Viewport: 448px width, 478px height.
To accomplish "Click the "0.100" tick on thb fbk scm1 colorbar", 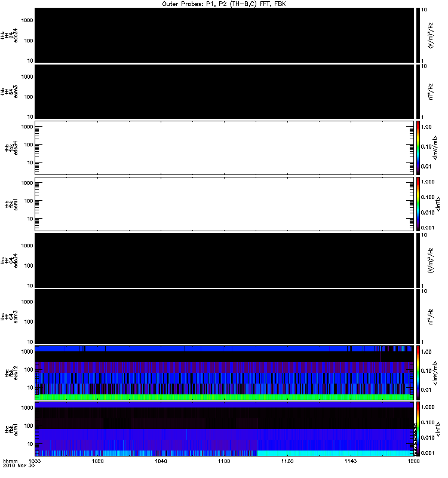I will (428, 197).
